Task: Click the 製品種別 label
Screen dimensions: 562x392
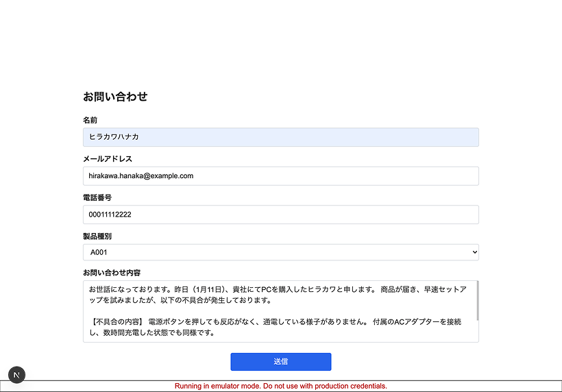Action: 97,236
